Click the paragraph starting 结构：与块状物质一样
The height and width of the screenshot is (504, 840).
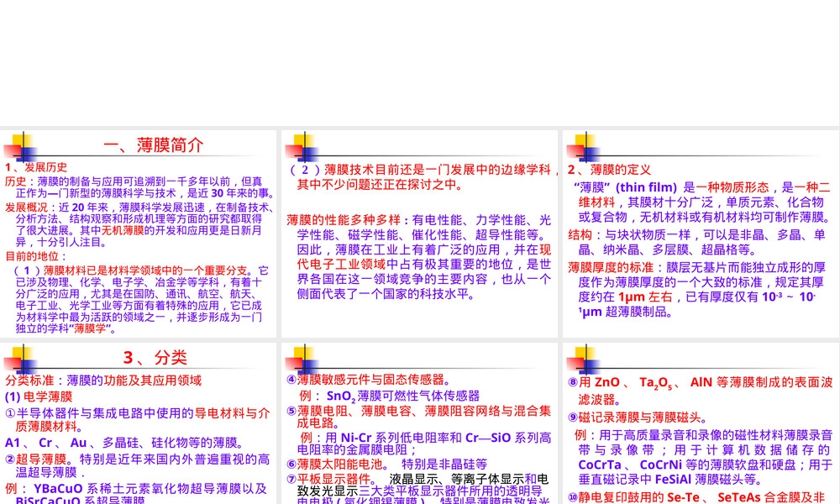coord(696,242)
